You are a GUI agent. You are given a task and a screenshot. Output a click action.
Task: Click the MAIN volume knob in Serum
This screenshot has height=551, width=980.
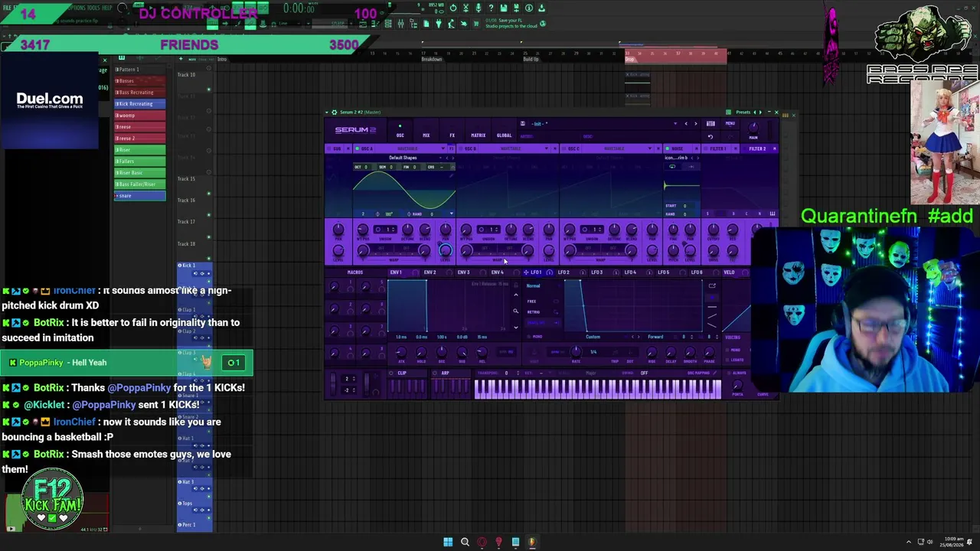coord(753,127)
